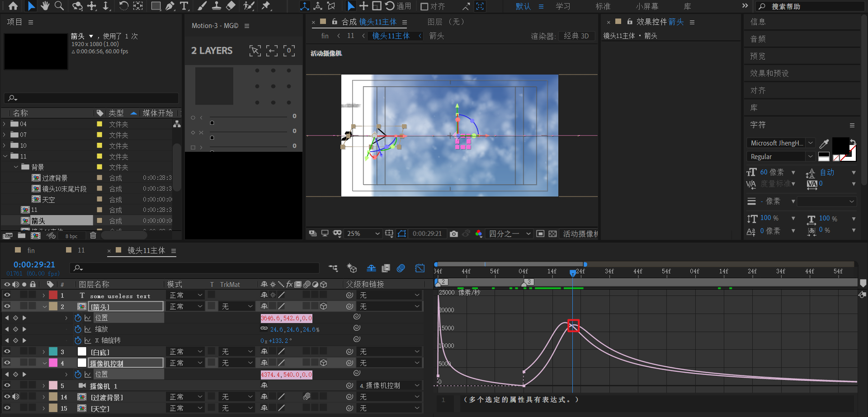Open the fin timeline tab
The height and width of the screenshot is (417, 868).
31,250
